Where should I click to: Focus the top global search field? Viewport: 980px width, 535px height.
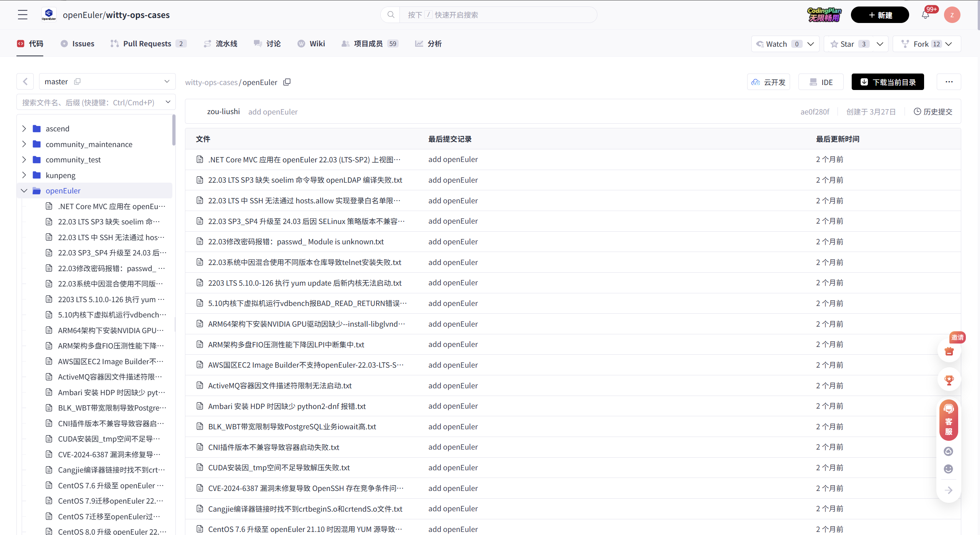tap(498, 15)
